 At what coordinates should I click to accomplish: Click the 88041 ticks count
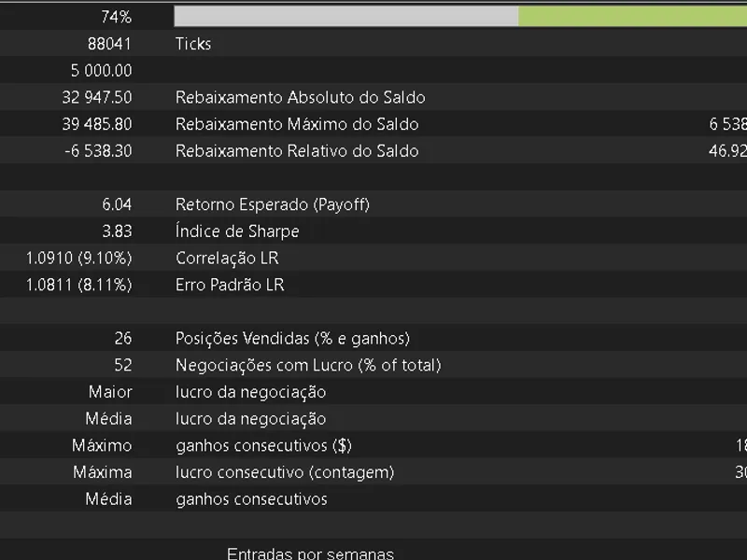pos(109,44)
